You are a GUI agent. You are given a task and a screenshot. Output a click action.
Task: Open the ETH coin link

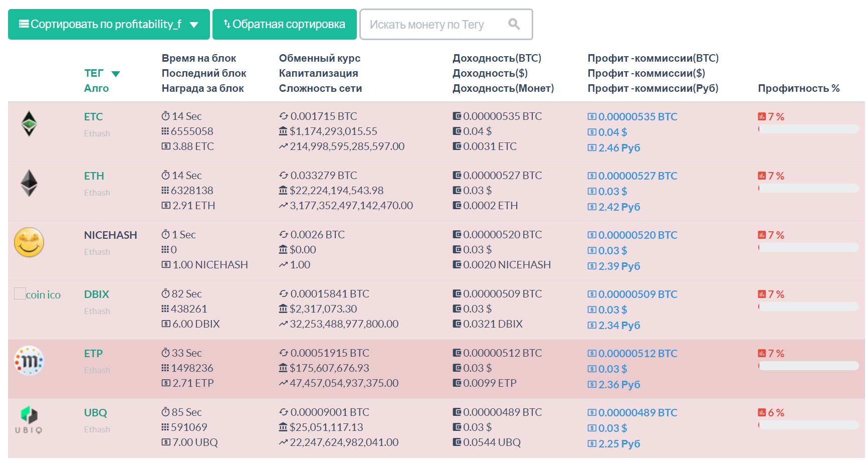[x=94, y=176]
